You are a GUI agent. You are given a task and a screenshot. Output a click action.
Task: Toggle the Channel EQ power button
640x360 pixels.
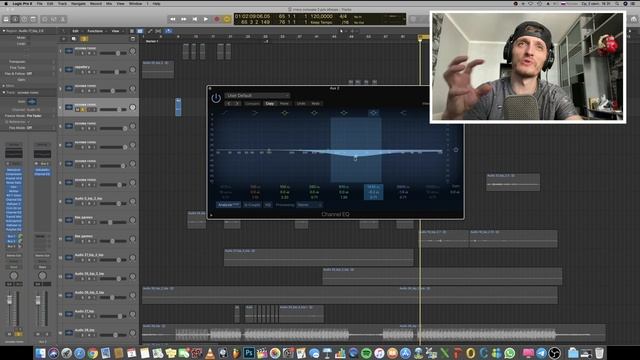pos(216,98)
